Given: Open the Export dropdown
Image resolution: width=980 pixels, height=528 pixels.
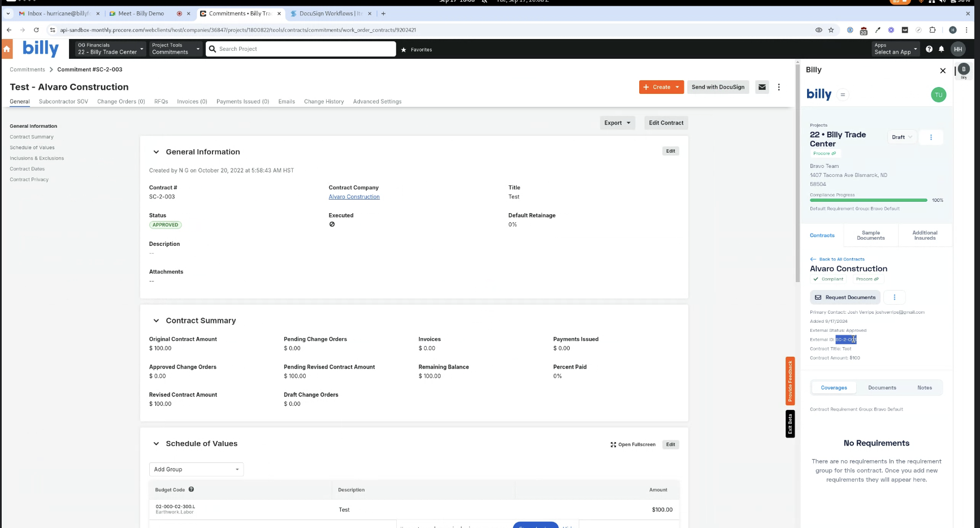Looking at the screenshot, I should tap(617, 123).
